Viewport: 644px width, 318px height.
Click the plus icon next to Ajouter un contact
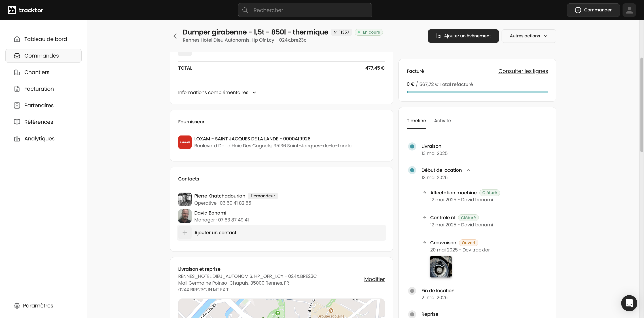(x=185, y=233)
